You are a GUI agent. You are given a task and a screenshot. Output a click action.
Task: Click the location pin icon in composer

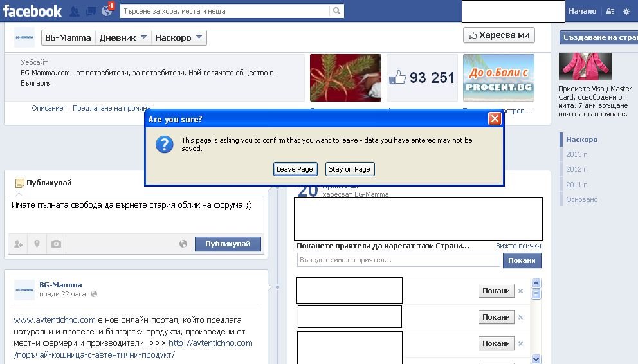37,244
